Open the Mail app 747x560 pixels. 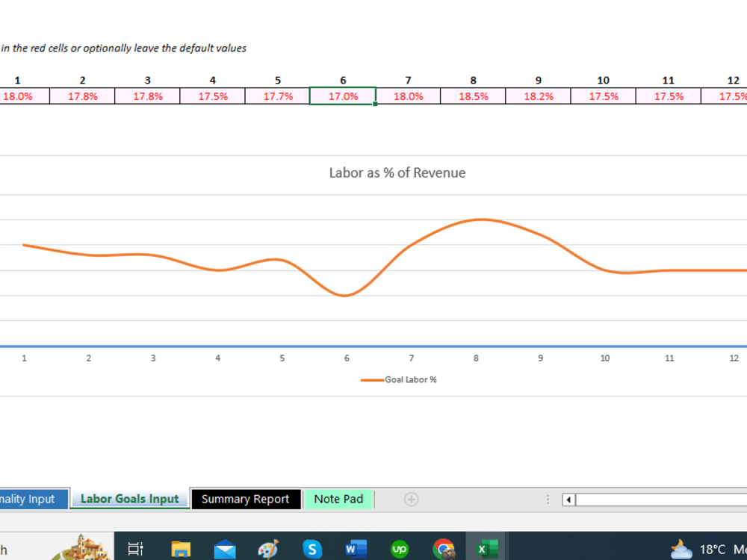(225, 548)
